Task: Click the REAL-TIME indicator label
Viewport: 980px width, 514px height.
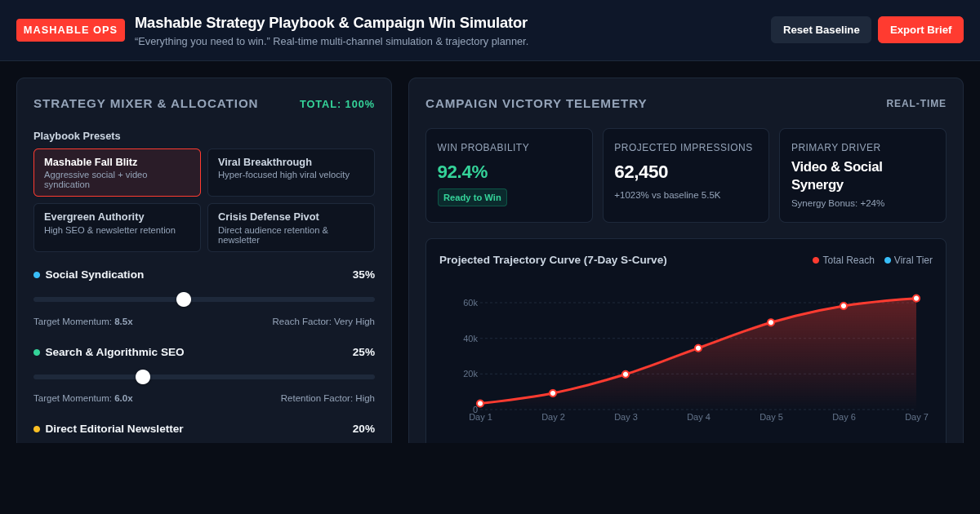Action: click(x=916, y=104)
